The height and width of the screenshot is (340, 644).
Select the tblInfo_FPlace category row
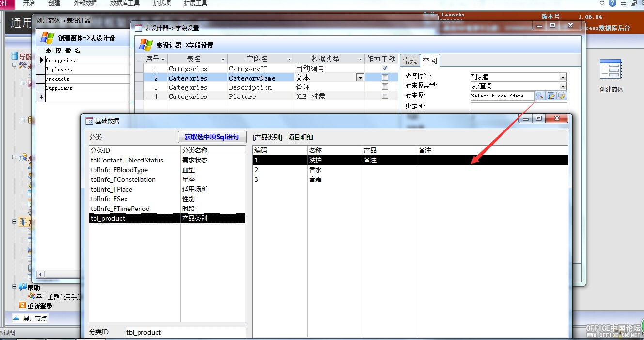pyautogui.click(x=167, y=189)
